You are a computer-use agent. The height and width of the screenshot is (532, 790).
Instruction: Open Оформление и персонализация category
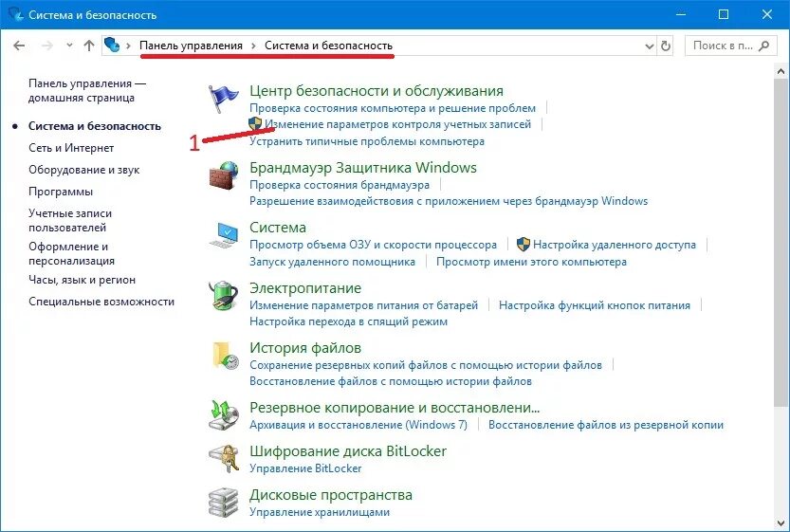71,253
